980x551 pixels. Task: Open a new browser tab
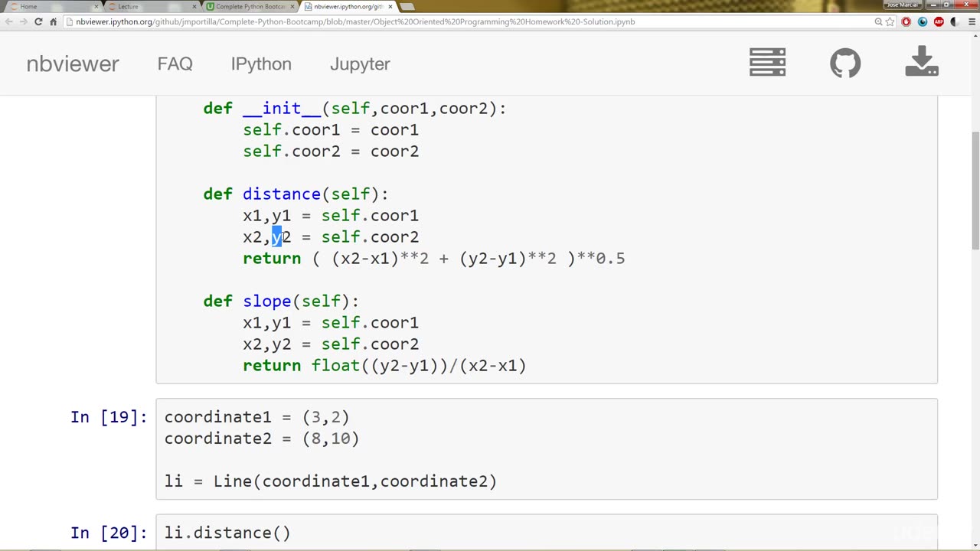click(407, 7)
